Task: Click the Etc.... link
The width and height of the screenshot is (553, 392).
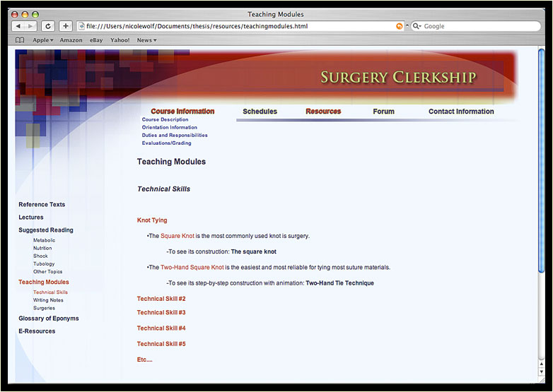Action: point(144,360)
